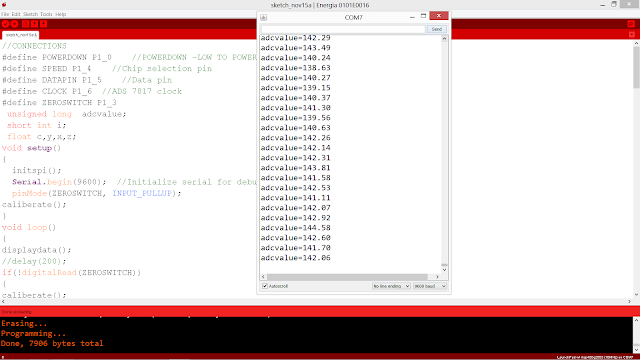Toggle the Autoscroll checkbox

(265, 286)
